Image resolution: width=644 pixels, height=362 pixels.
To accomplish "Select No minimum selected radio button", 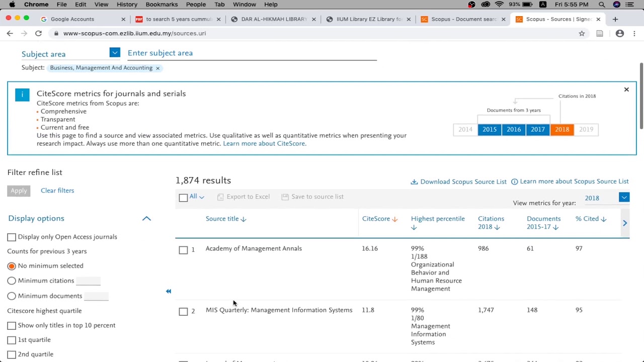I will coord(12,266).
